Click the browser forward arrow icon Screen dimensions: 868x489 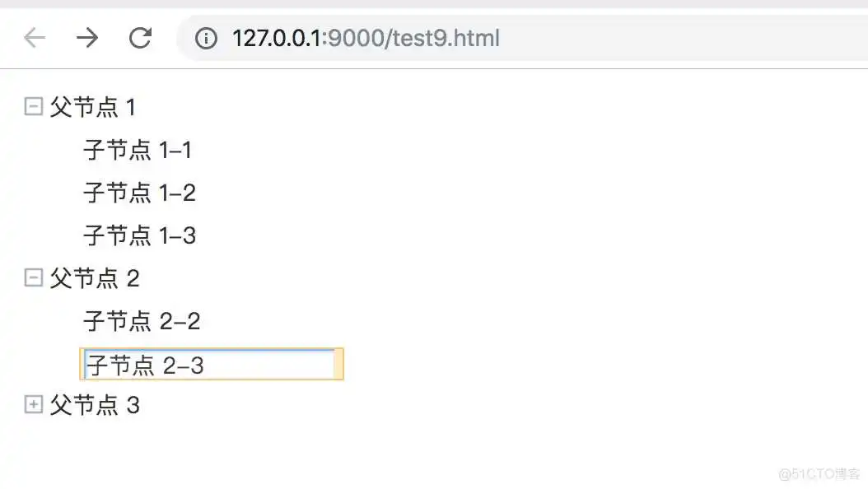point(87,38)
